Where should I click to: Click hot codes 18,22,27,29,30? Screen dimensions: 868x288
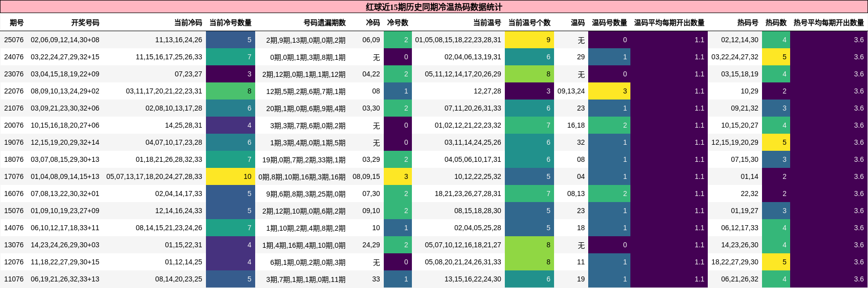coord(735,262)
